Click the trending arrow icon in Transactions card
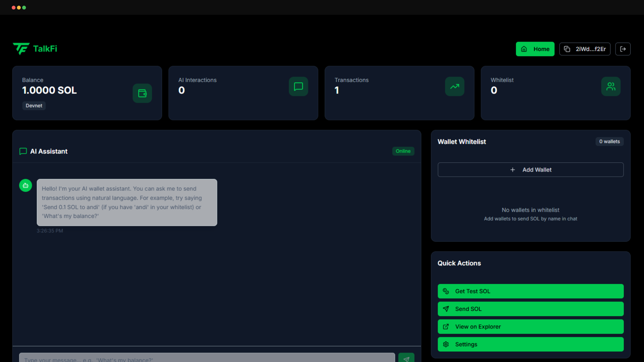The height and width of the screenshot is (362, 644). point(454,86)
